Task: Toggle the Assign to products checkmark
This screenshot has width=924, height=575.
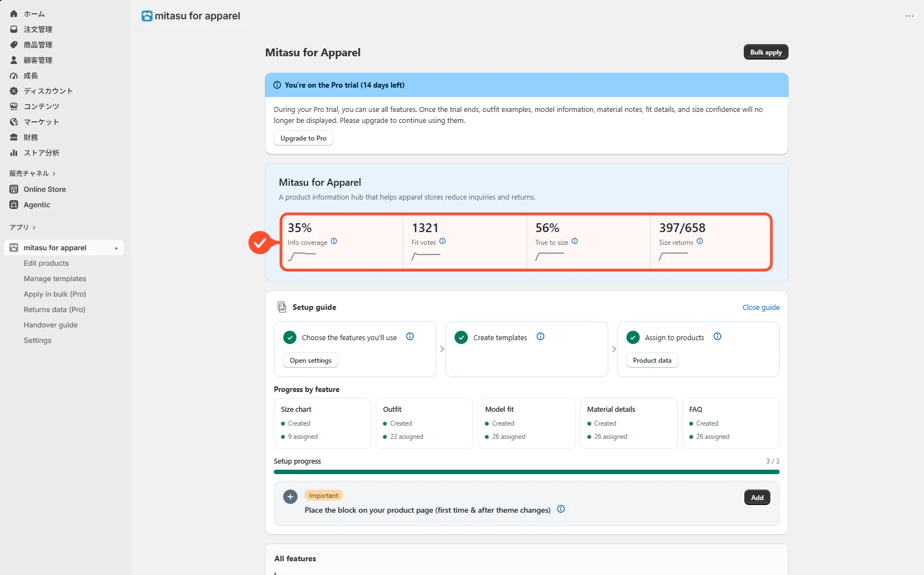Action: click(x=633, y=337)
